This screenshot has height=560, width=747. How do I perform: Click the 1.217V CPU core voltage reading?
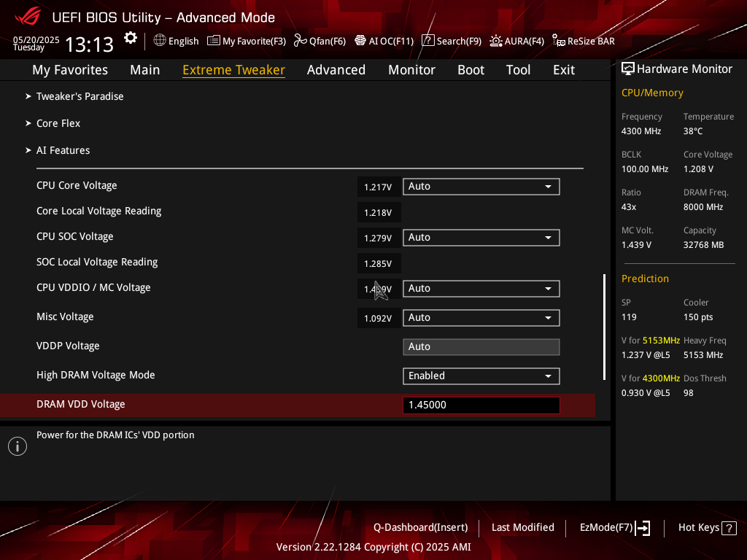[x=379, y=187]
